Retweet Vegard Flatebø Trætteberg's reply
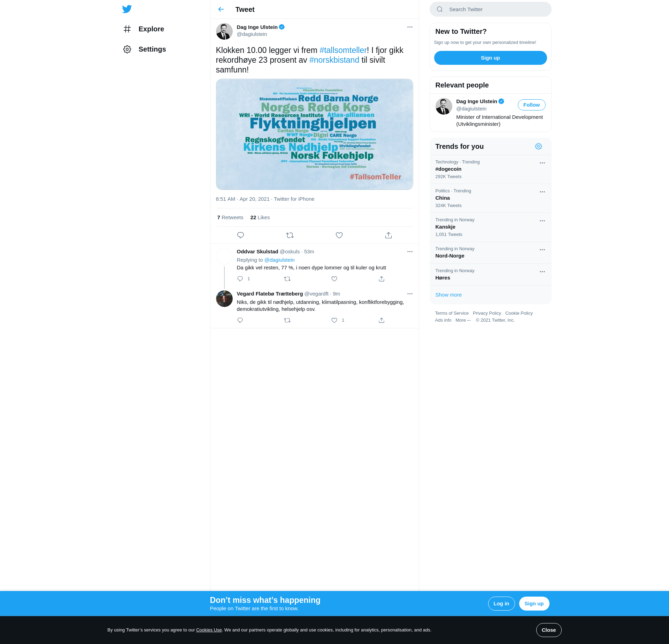 pyautogui.click(x=287, y=320)
